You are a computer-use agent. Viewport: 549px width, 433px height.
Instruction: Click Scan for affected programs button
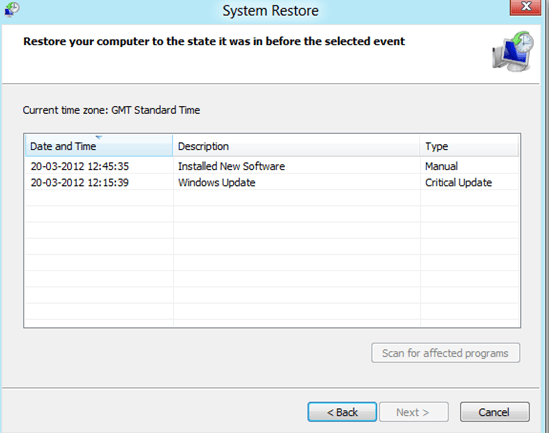(445, 353)
